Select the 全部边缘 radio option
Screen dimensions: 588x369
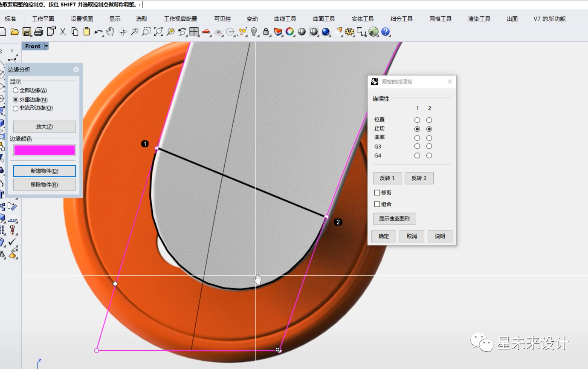16,90
